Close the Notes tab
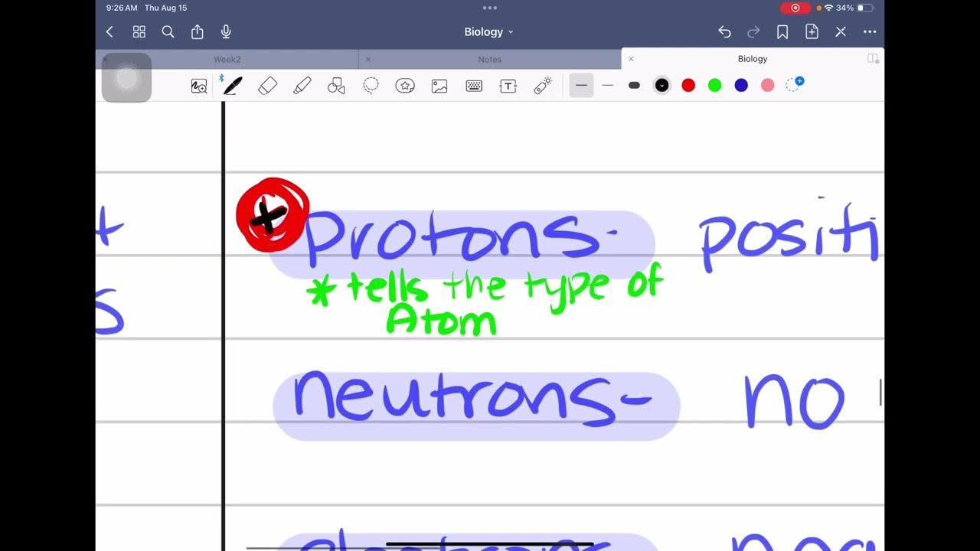The height and width of the screenshot is (551, 980). [368, 59]
